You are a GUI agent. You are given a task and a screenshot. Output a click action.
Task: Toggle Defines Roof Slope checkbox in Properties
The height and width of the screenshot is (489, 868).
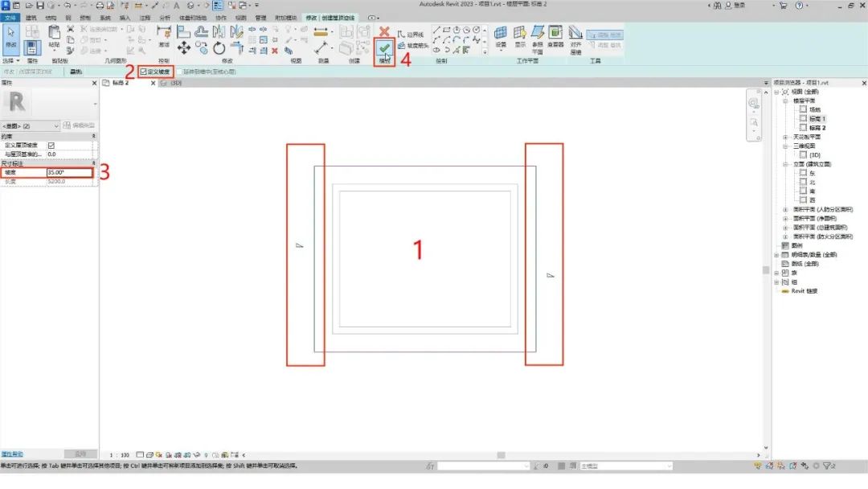pyautogui.click(x=51, y=145)
